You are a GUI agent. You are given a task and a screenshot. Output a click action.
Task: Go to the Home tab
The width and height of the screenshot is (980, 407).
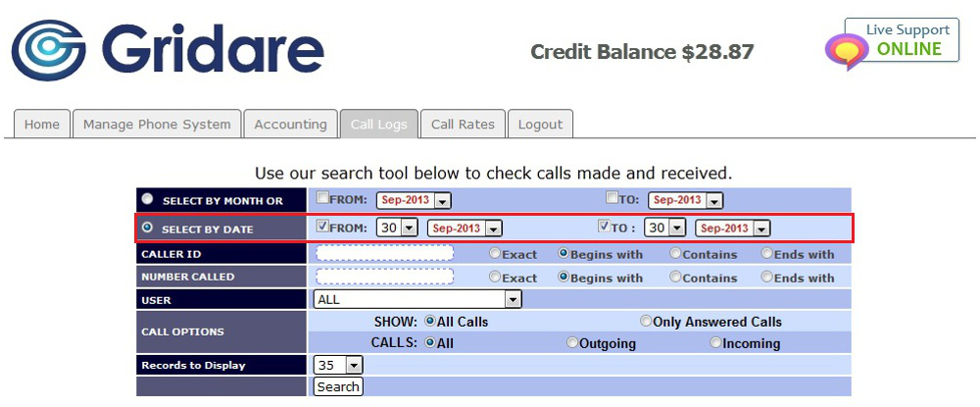(41, 125)
